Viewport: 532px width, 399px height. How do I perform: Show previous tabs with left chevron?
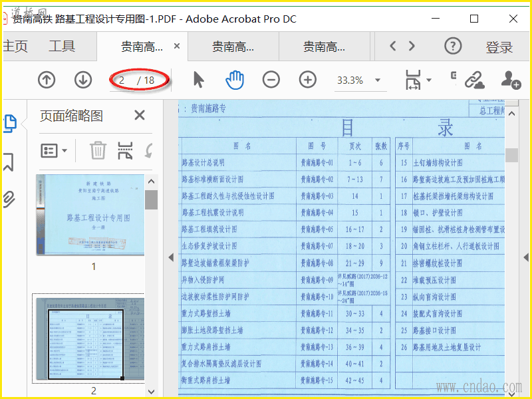click(393, 46)
